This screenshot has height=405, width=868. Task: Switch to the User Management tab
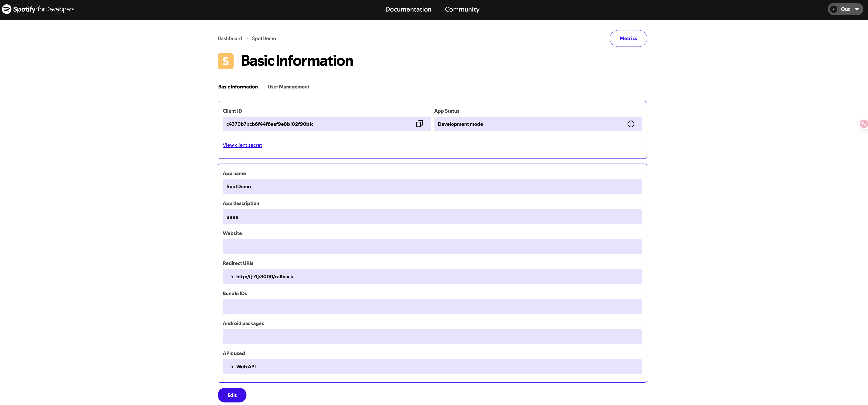pos(288,87)
